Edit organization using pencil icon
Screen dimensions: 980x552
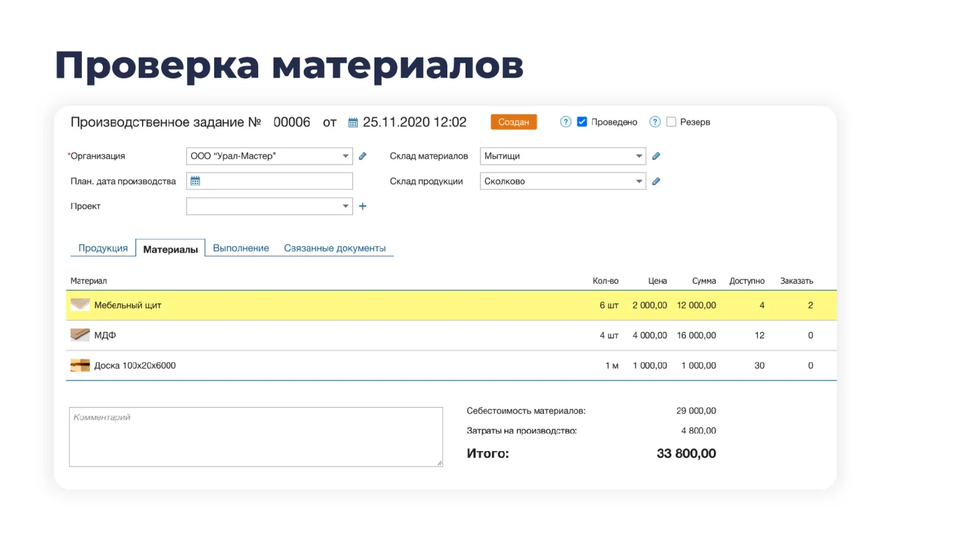[x=363, y=156]
